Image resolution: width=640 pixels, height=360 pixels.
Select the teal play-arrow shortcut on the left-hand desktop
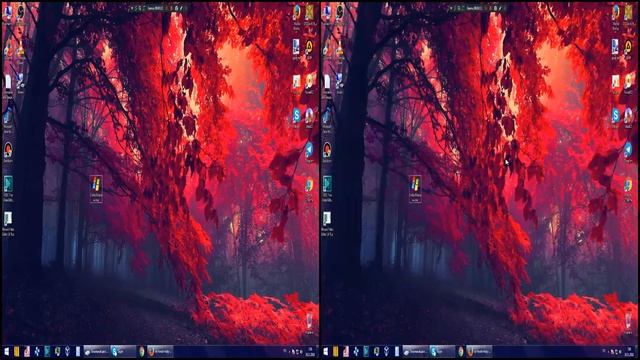[8, 189]
